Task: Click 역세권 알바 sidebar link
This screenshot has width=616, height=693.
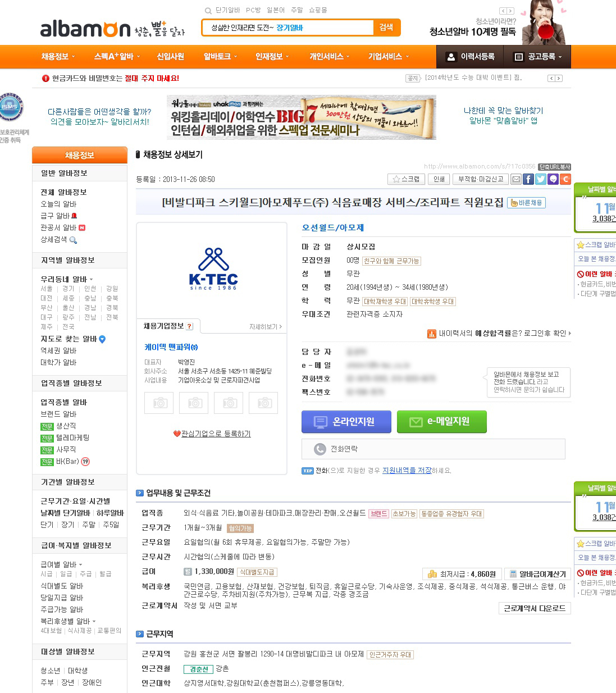Action: (58, 350)
